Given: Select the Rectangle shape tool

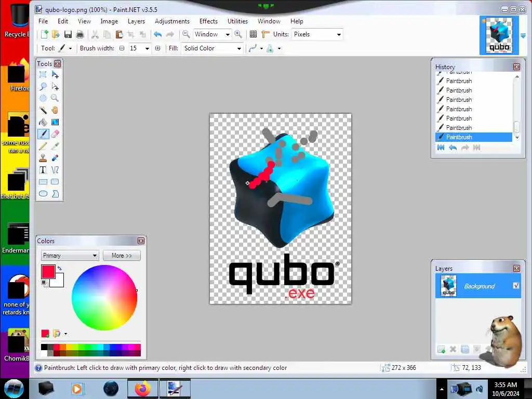Looking at the screenshot, I should pyautogui.click(x=43, y=182).
